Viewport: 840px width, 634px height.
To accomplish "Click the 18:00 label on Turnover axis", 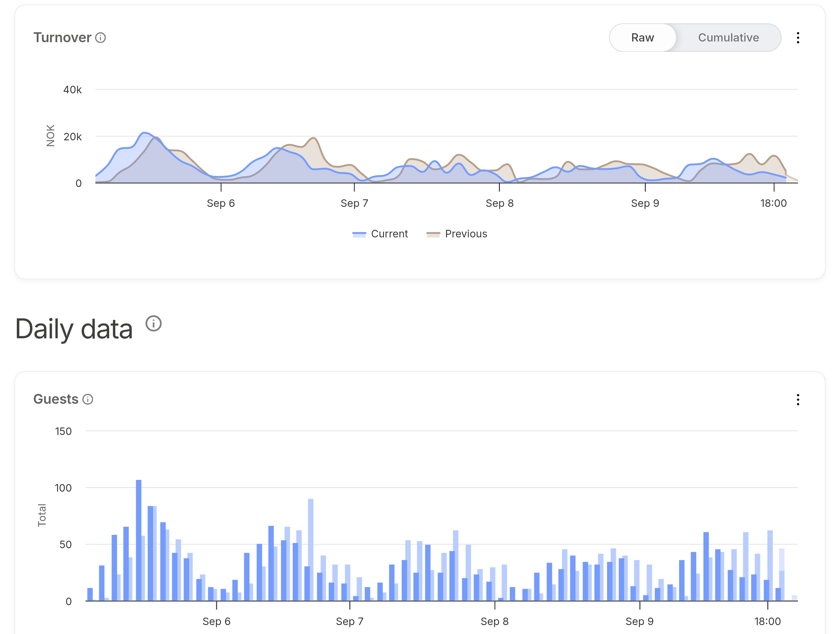I will pyautogui.click(x=773, y=203).
